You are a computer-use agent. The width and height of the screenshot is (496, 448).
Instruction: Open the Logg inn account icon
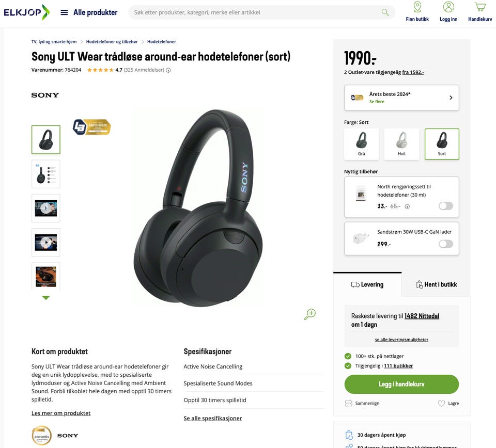(448, 12)
